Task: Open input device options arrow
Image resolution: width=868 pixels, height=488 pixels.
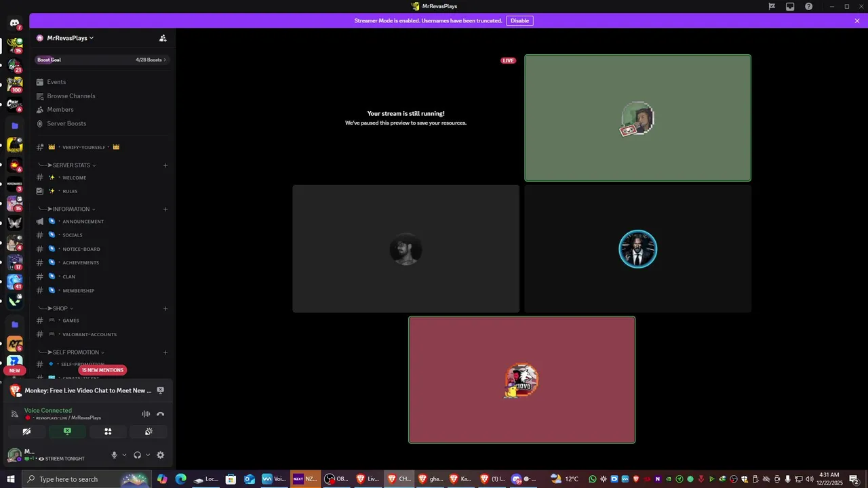Action: coord(124,455)
